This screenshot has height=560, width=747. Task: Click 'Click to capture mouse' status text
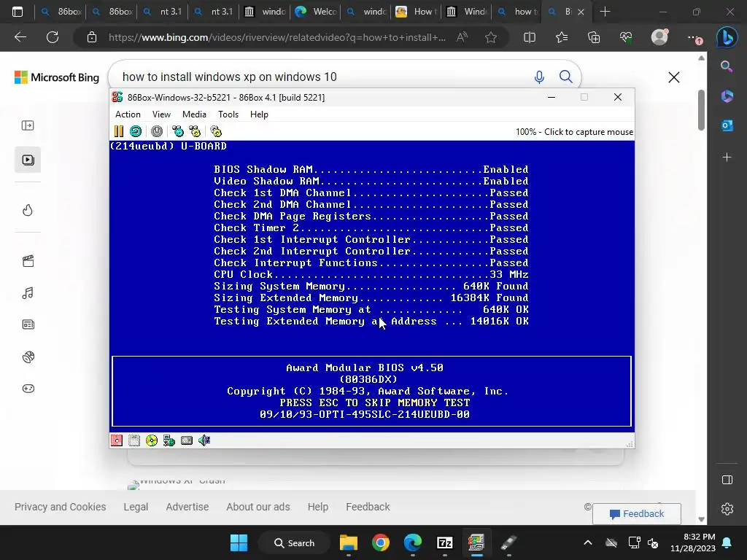point(589,132)
